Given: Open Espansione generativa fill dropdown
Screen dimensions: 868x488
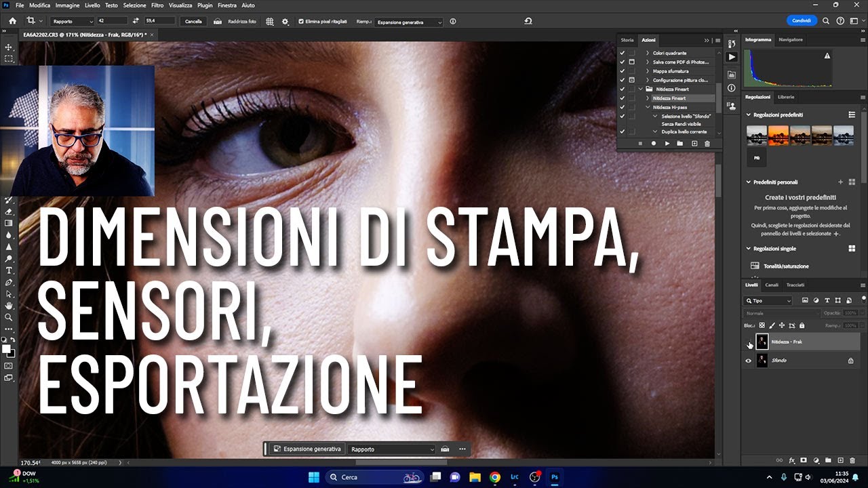Looking at the screenshot, I should point(409,22).
